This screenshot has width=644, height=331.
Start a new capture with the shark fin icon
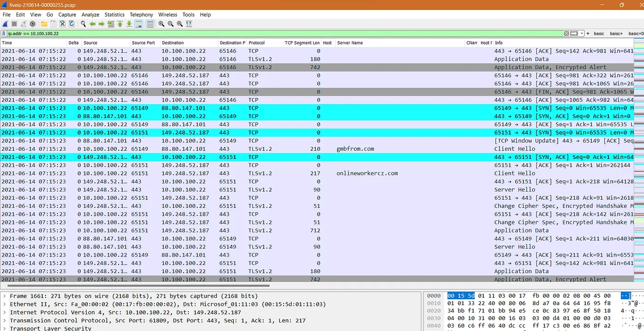[5, 24]
